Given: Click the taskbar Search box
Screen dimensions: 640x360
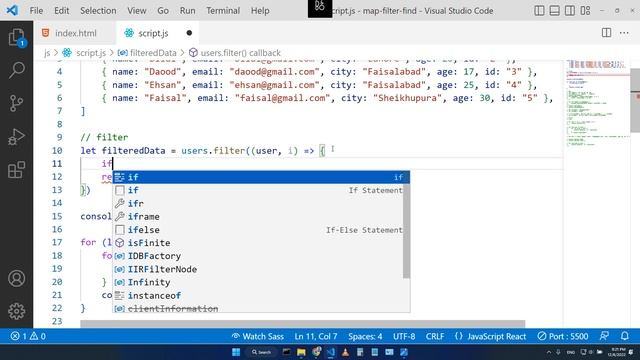Looking at the screenshot, I should click(262, 352).
